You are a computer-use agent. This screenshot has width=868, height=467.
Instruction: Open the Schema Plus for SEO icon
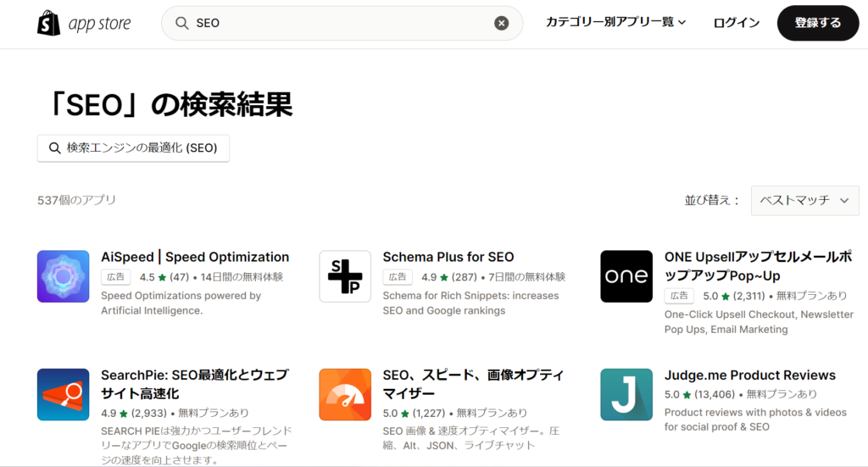345,276
